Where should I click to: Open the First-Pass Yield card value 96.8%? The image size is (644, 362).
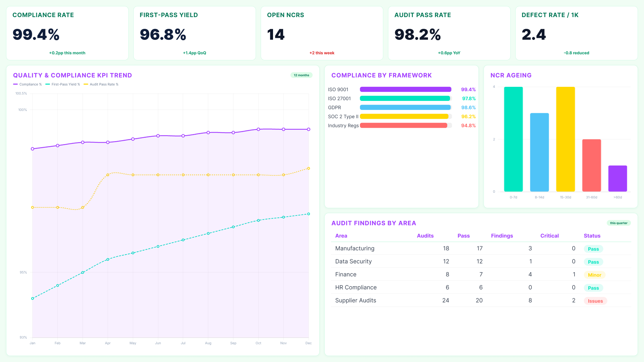163,35
